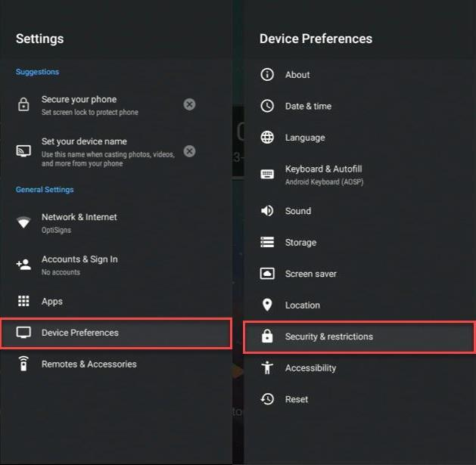
Task: Click the speaker icon next to Sound
Action: [267, 211]
